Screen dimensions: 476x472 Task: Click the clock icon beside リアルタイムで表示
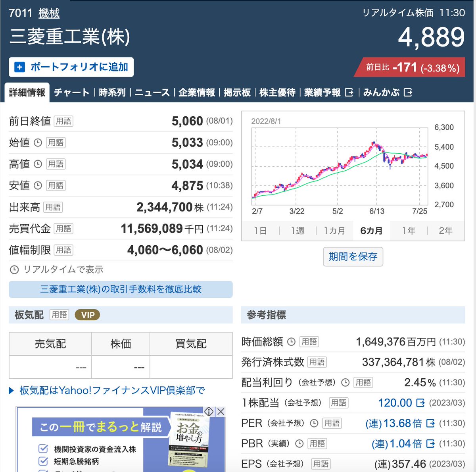14,270
